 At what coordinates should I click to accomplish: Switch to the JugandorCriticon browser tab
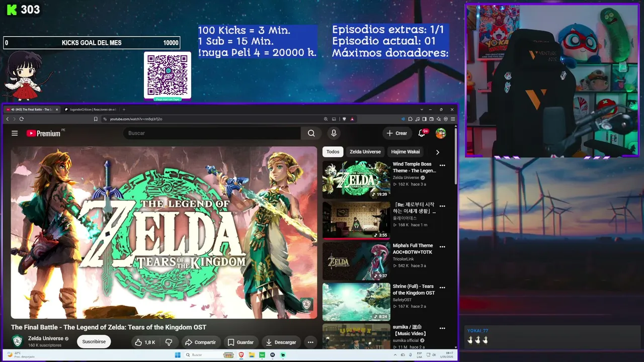click(x=92, y=110)
